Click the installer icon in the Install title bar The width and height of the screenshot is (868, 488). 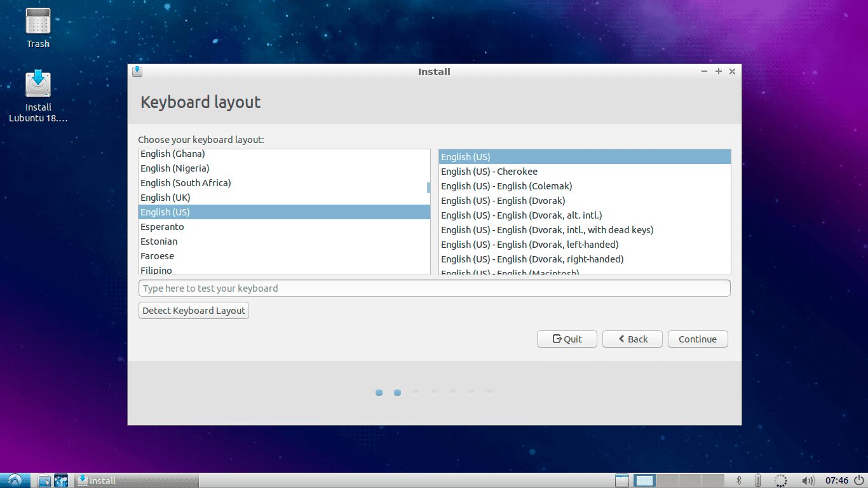[137, 71]
